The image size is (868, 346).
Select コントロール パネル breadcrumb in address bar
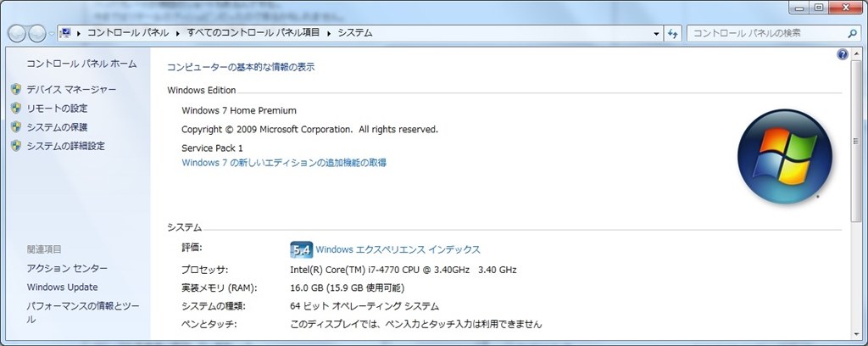[128, 33]
